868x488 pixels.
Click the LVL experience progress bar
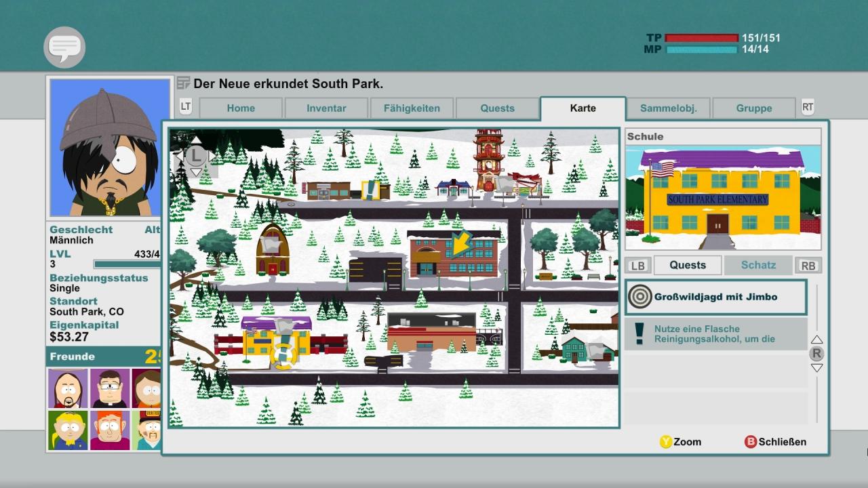[127, 264]
